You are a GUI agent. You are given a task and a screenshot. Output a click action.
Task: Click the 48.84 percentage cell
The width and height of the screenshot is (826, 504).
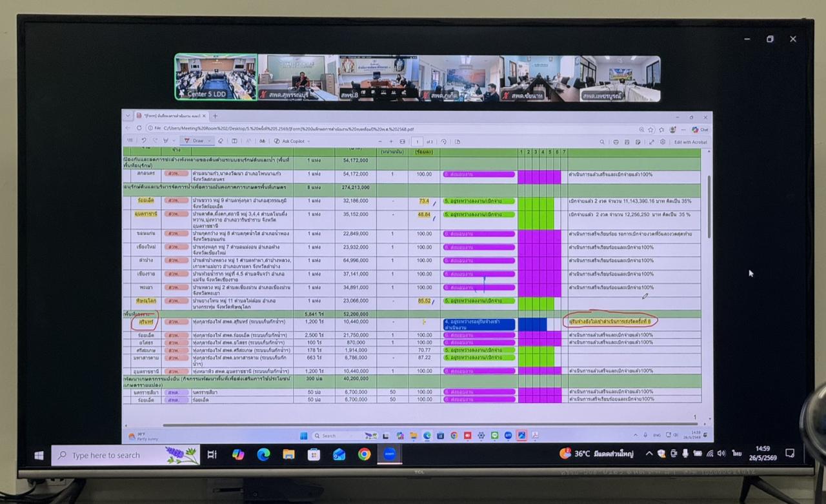coord(424,214)
